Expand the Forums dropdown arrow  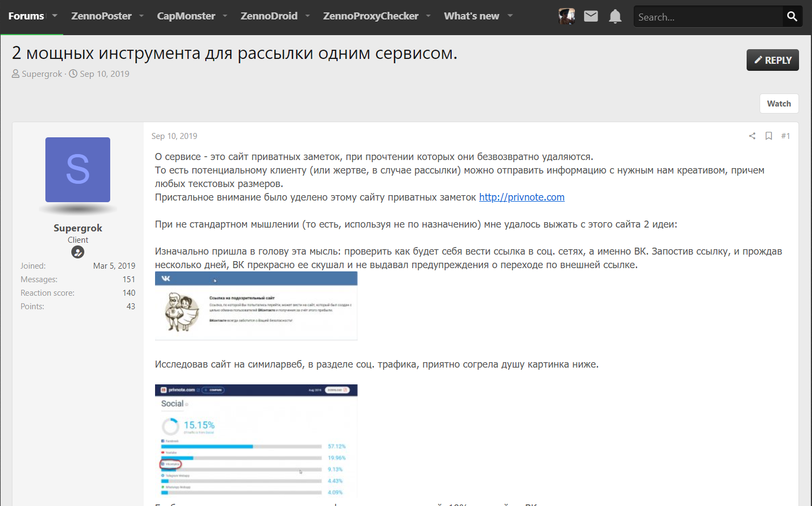pyautogui.click(x=55, y=16)
